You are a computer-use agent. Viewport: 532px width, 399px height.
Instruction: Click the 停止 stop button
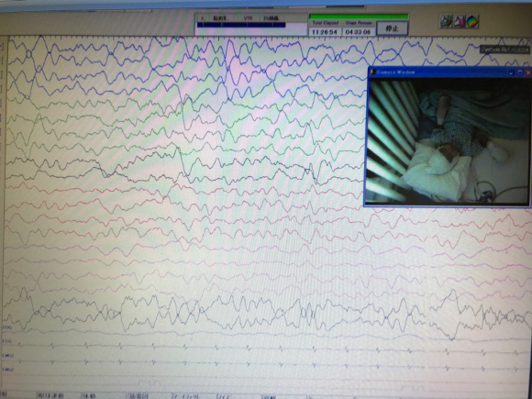393,28
